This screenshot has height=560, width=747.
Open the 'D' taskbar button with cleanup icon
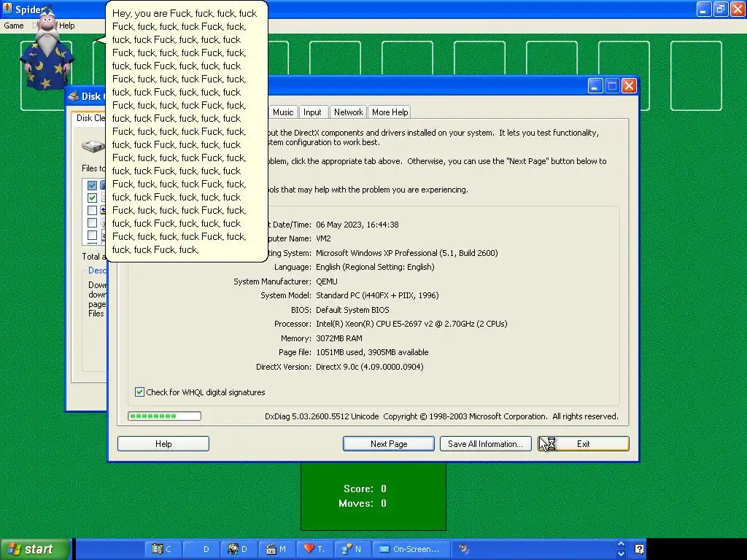(x=239, y=549)
